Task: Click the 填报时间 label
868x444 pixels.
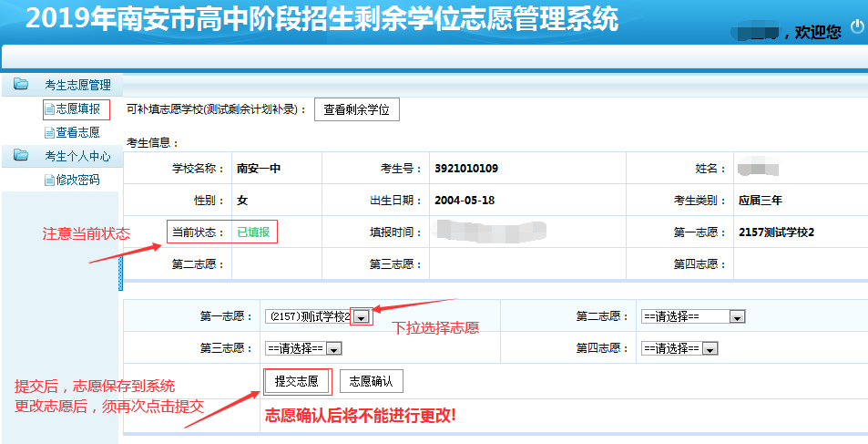Action: [x=395, y=232]
